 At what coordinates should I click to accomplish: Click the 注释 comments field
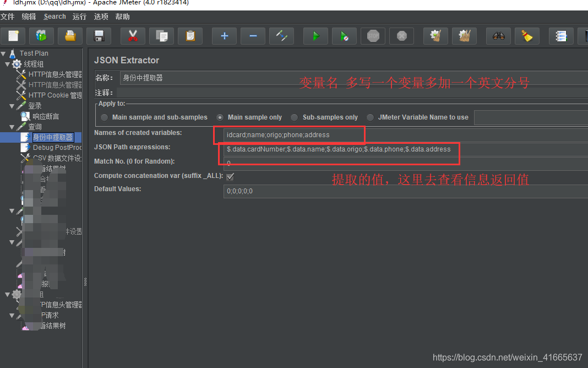pos(352,93)
